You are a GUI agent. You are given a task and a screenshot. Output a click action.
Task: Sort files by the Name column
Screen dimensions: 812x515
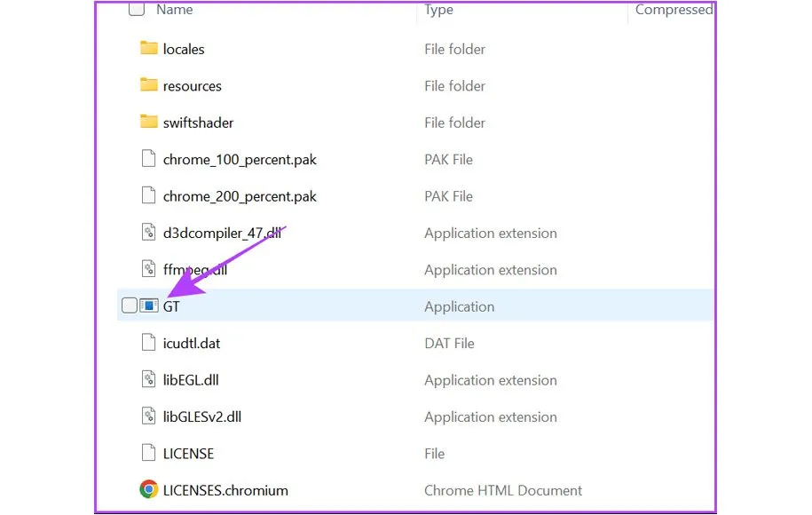174,10
